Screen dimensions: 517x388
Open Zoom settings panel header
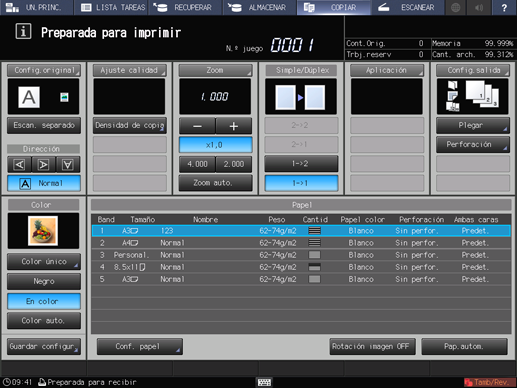point(215,70)
